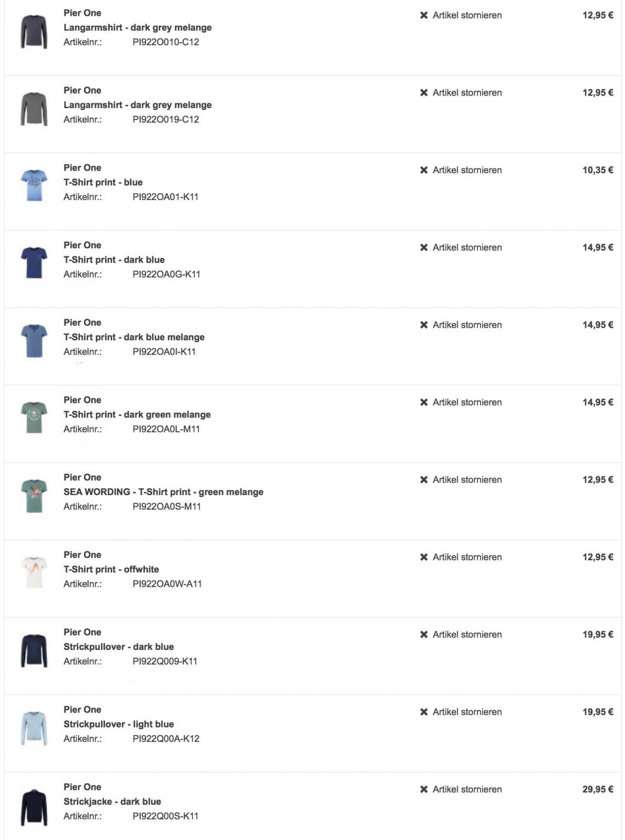
Task: Open Strickjacke - dark blue product title
Action: (x=112, y=802)
